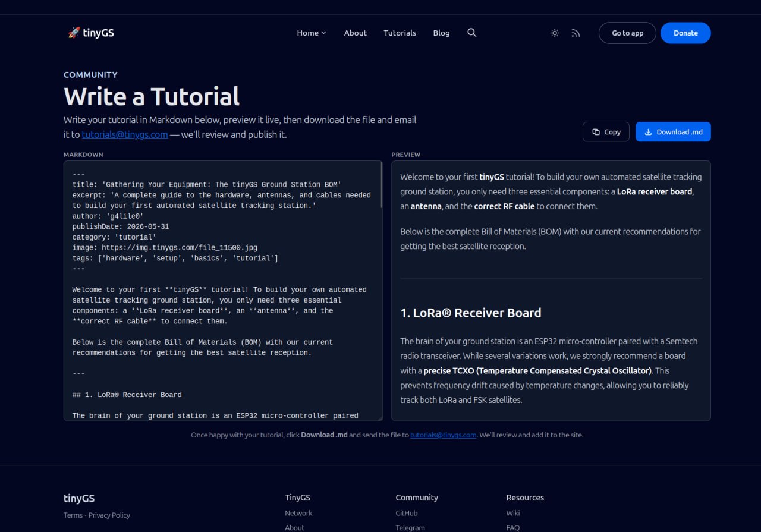Image resolution: width=761 pixels, height=532 pixels.
Task: Go to Tutorials in the navbar
Action: click(400, 33)
